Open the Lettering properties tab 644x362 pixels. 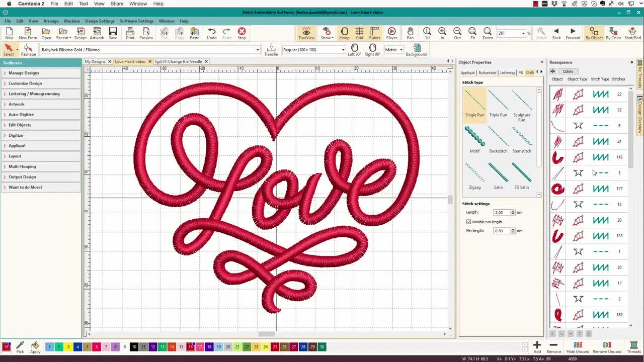pyautogui.click(x=507, y=73)
